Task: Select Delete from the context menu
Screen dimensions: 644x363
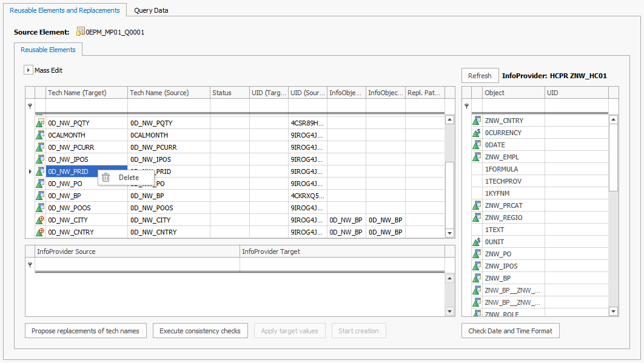Action: (x=129, y=177)
